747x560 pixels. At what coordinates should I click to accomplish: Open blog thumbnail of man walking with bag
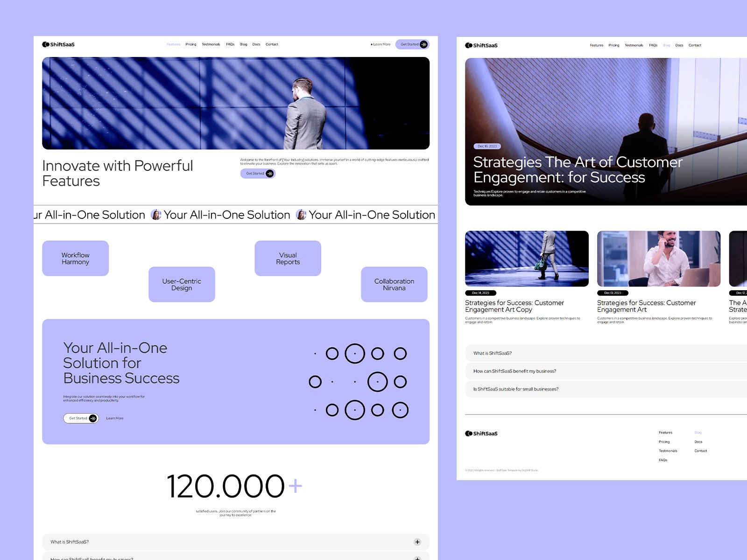527,259
